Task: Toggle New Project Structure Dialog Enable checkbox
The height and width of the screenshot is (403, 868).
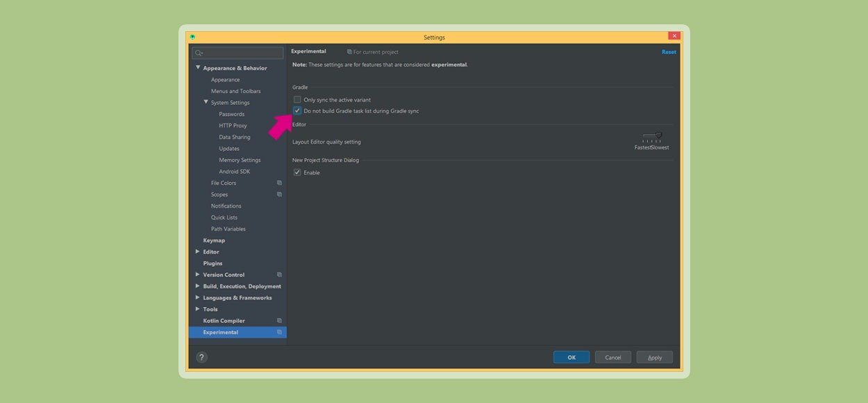Action: (297, 172)
